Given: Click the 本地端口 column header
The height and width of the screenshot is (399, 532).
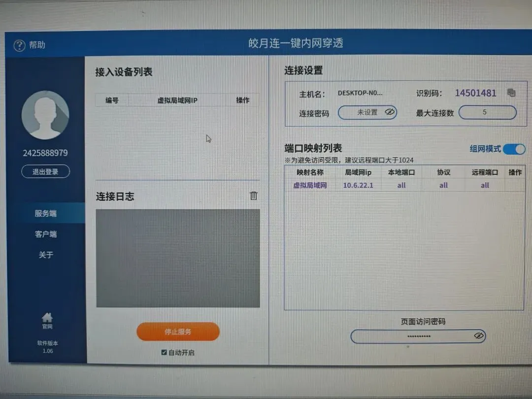Looking at the screenshot, I should click(x=401, y=172).
